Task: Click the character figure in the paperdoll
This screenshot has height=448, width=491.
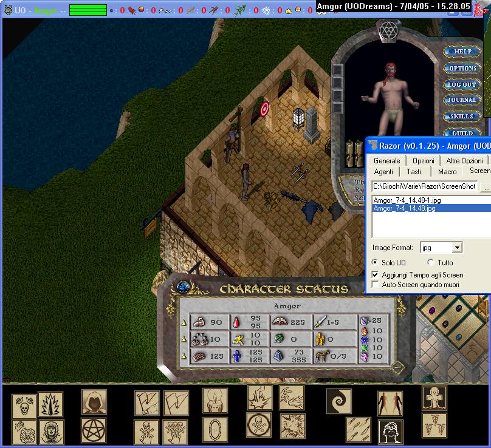Action: tap(390, 98)
